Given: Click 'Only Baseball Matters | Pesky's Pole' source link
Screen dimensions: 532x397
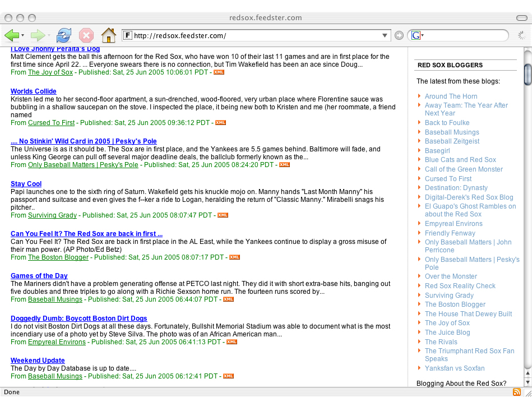Looking at the screenshot, I should (83, 165).
